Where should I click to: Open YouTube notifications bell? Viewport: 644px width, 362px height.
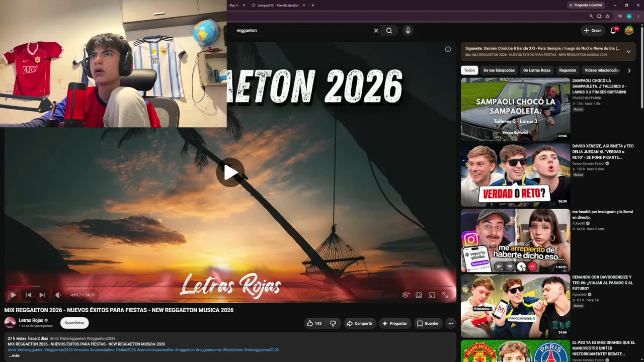click(613, 31)
